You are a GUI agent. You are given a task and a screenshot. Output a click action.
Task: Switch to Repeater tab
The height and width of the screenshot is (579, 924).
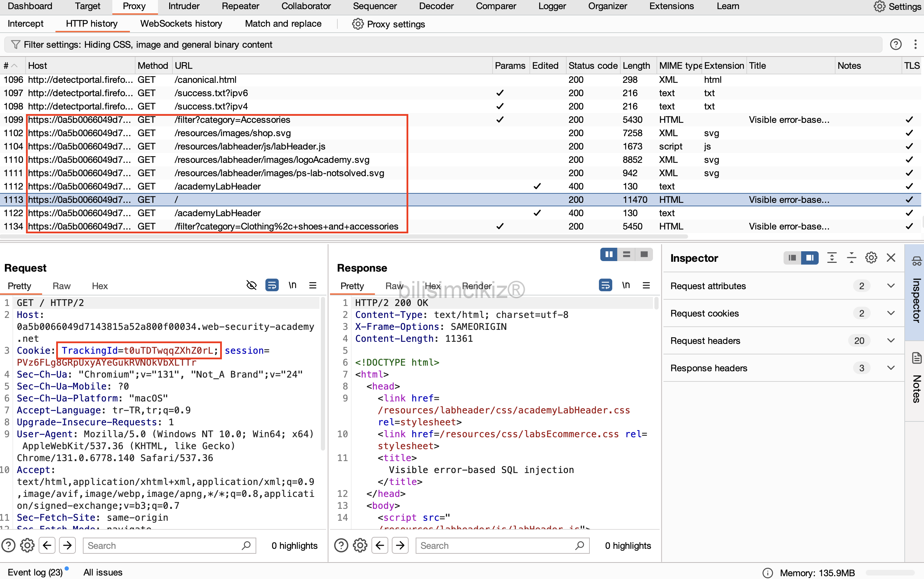pos(240,6)
